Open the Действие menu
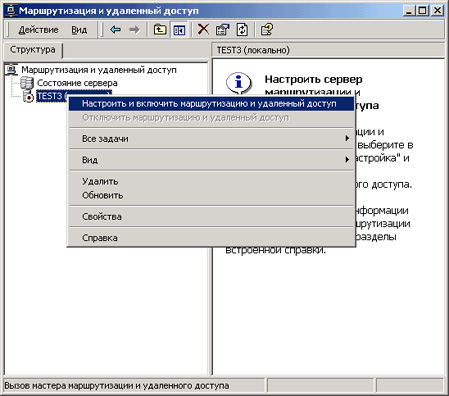Image resolution: width=449 pixels, height=396 pixels. click(x=38, y=30)
